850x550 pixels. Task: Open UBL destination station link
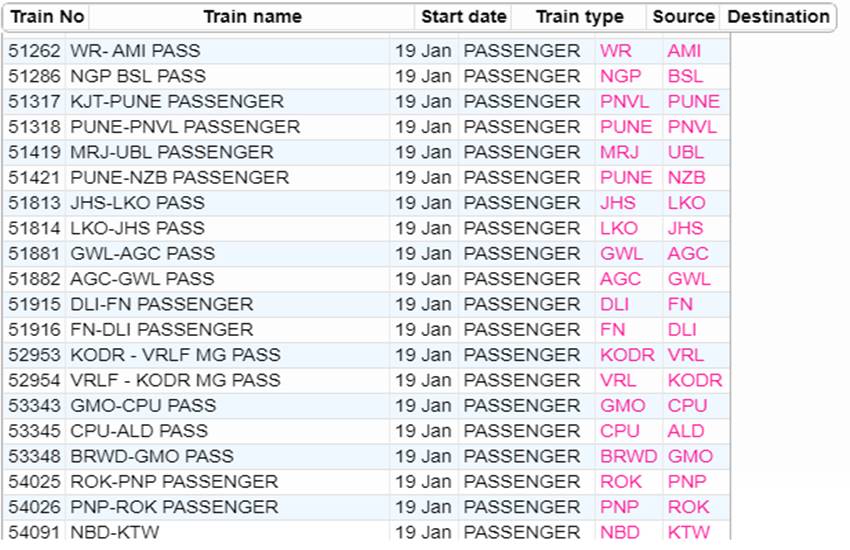[x=686, y=152]
